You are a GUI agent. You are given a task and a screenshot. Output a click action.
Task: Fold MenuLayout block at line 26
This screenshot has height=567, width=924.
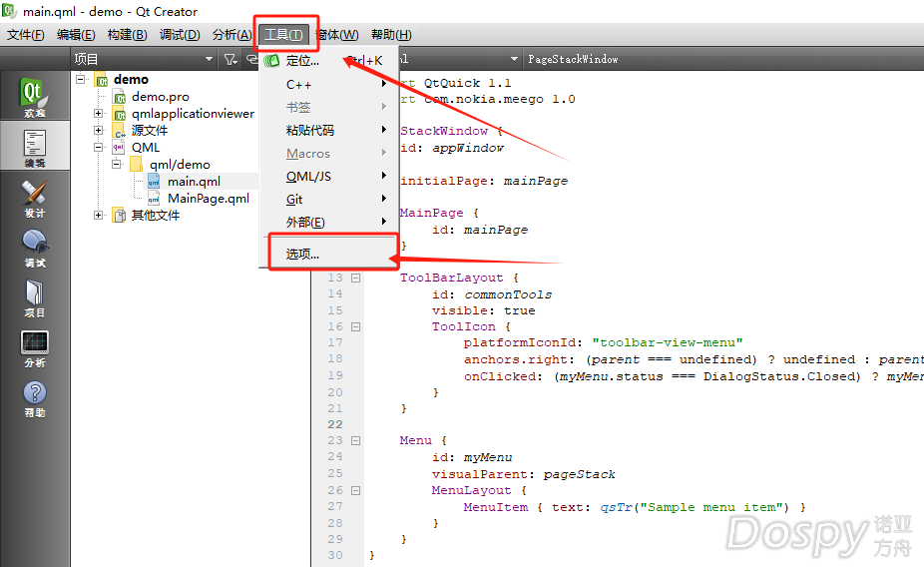click(x=356, y=490)
